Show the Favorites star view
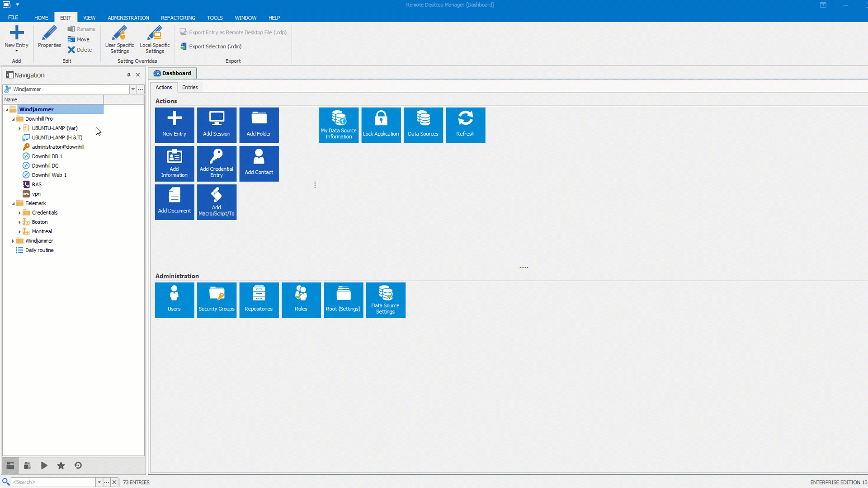868x488 pixels. tap(61, 465)
